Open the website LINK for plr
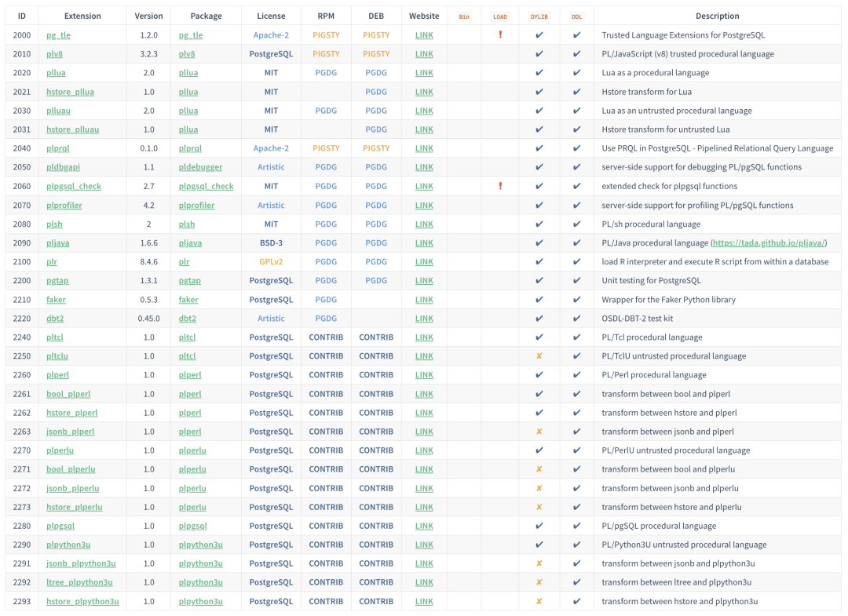The width and height of the screenshot is (848, 616). [424, 262]
